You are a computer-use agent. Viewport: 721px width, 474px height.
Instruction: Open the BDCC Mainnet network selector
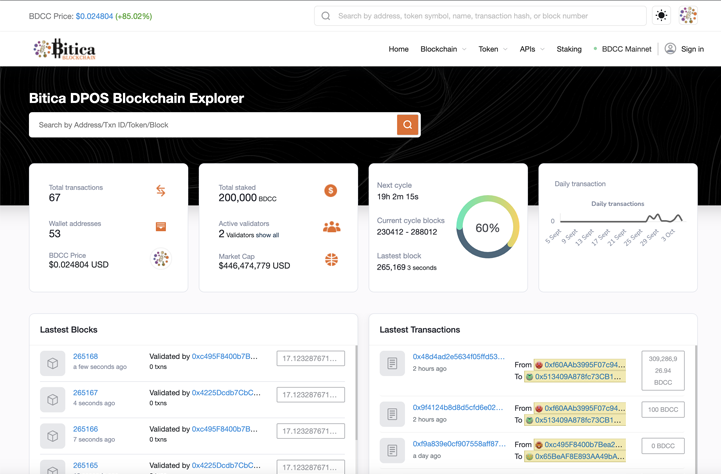coord(623,49)
